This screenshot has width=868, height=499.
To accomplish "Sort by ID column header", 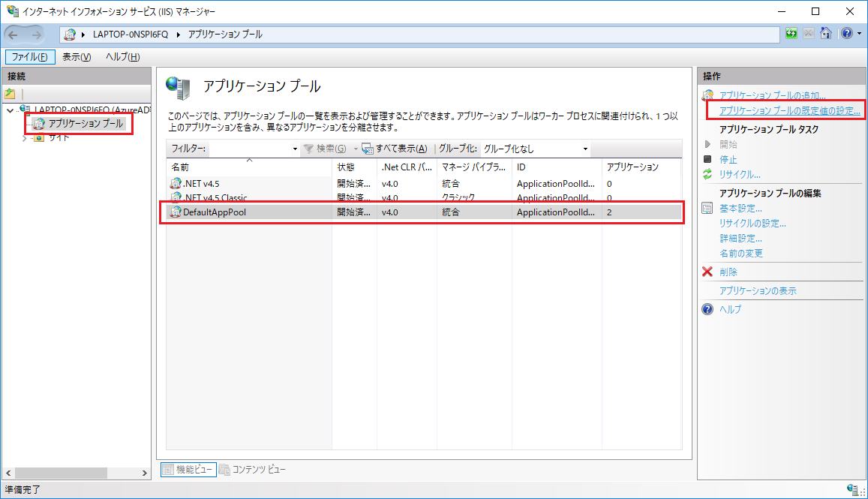I will point(557,167).
